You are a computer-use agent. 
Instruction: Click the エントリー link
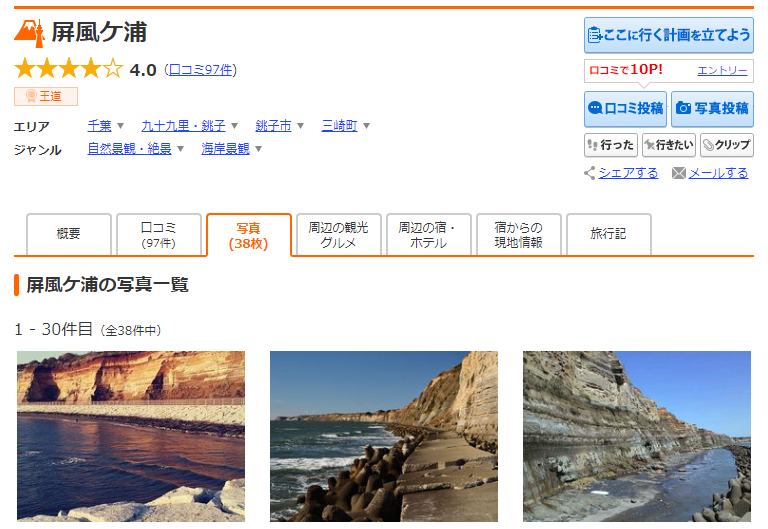pyautogui.click(x=722, y=71)
